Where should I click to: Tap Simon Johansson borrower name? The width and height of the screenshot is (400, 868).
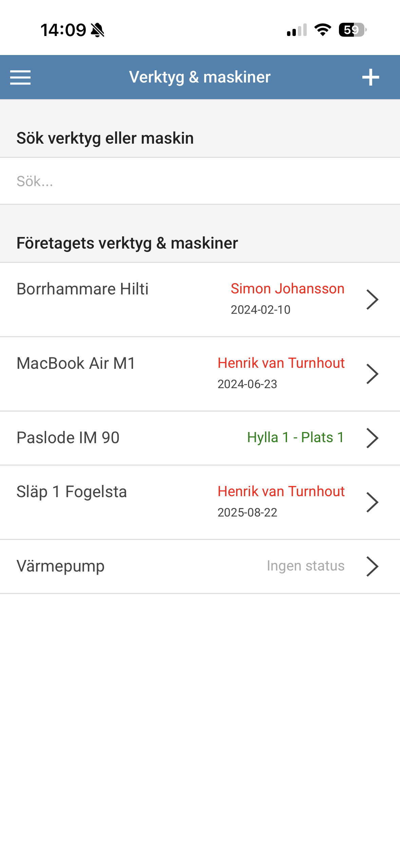point(287,289)
